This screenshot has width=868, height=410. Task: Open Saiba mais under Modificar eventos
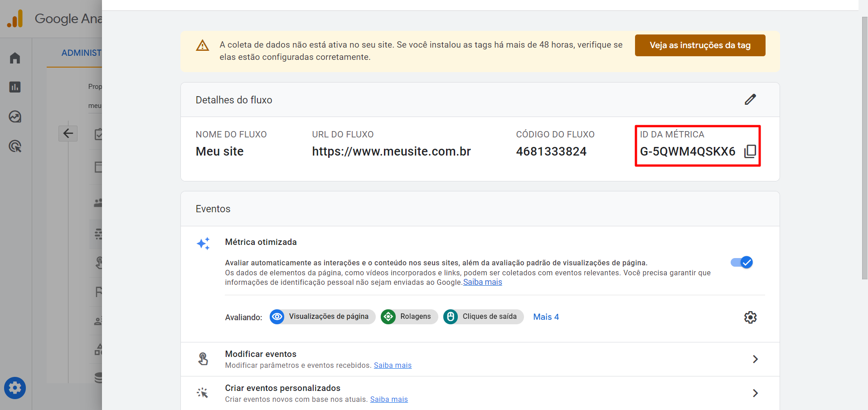pyautogui.click(x=393, y=366)
